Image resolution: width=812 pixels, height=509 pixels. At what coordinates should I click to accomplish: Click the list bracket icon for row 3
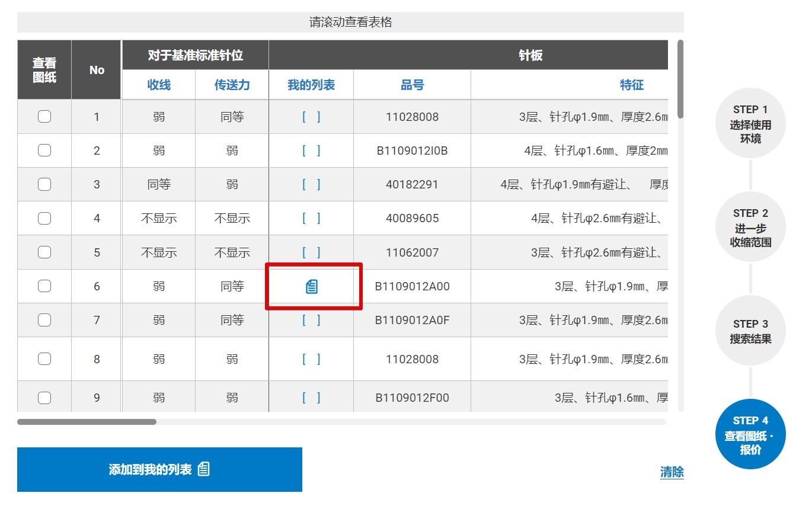pyautogui.click(x=311, y=184)
